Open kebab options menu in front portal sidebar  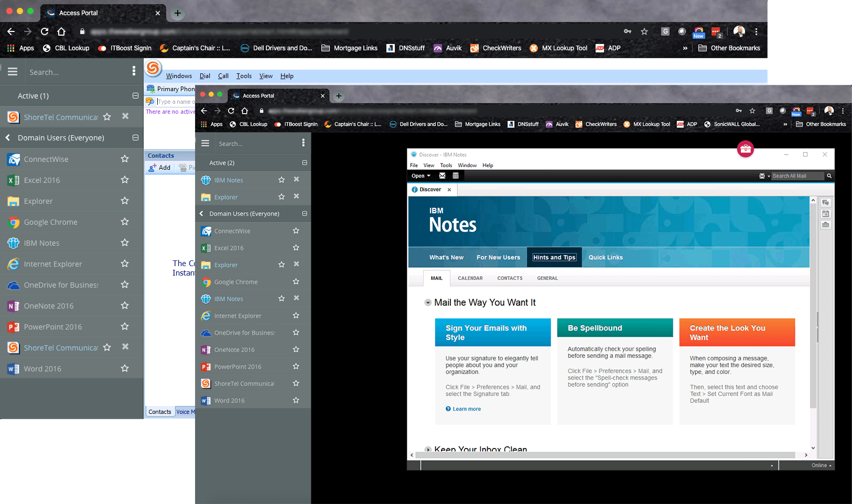[x=303, y=143]
